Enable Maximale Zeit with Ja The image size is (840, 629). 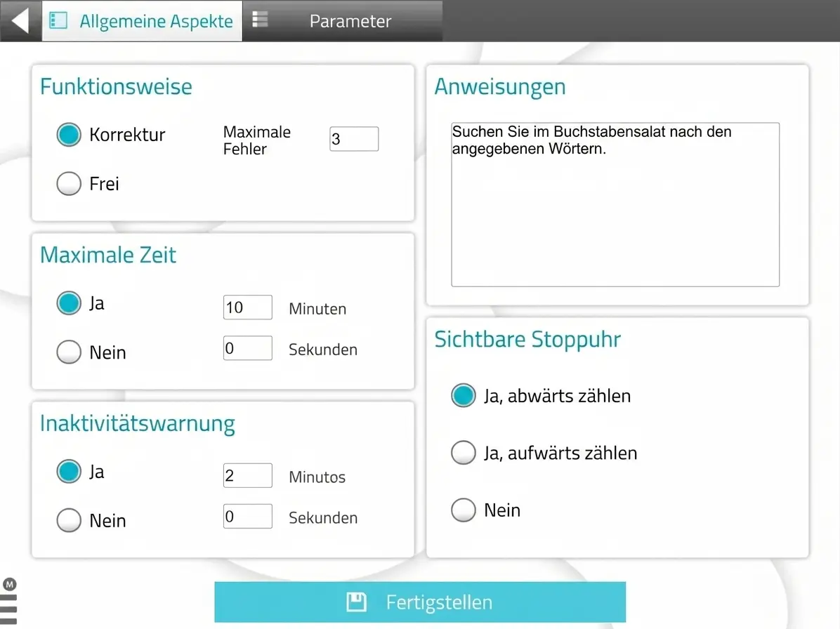(69, 303)
